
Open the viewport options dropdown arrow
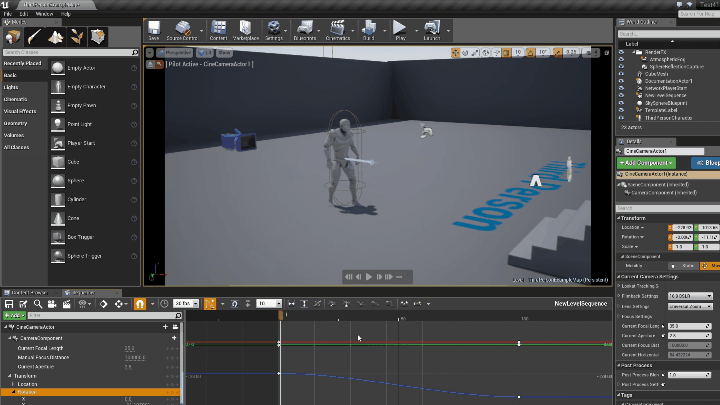click(150, 53)
